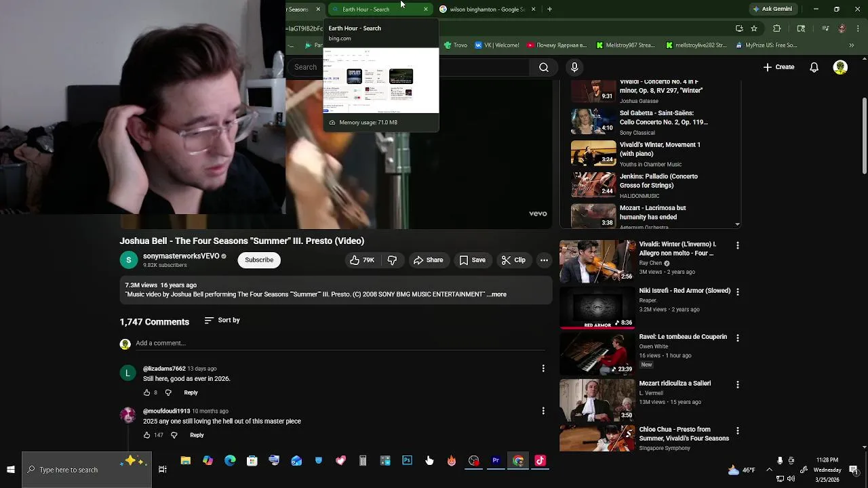This screenshot has height=488, width=868.
Task: Open Mozart ridiculiza a Salieri video title
Action: click(675, 384)
